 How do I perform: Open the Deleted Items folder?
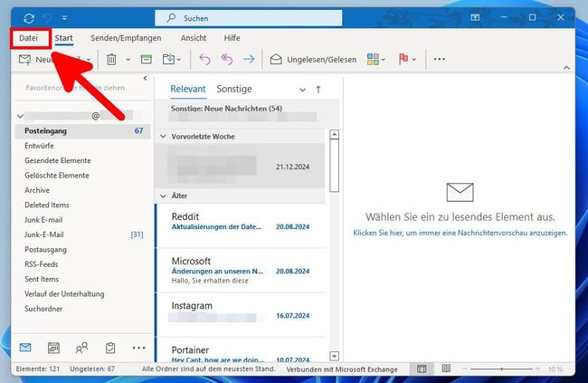47,205
